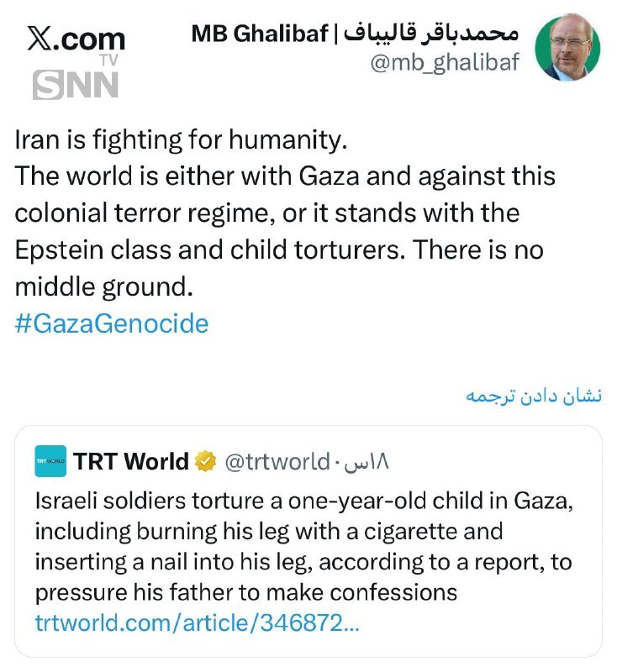This screenshot has width=617, height=672.
Task: Click the ".com" text beside the X logo
Action: pyautogui.click(x=93, y=39)
